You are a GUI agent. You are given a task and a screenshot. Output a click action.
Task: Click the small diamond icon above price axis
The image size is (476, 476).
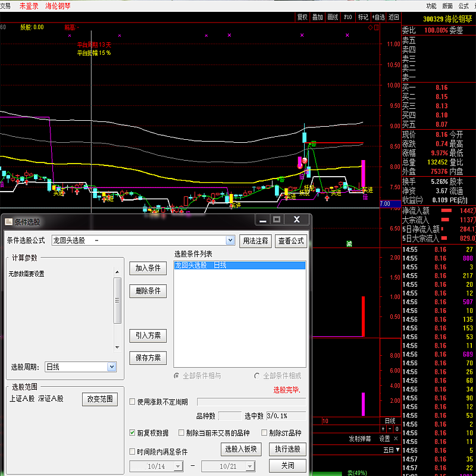(x=370, y=27)
